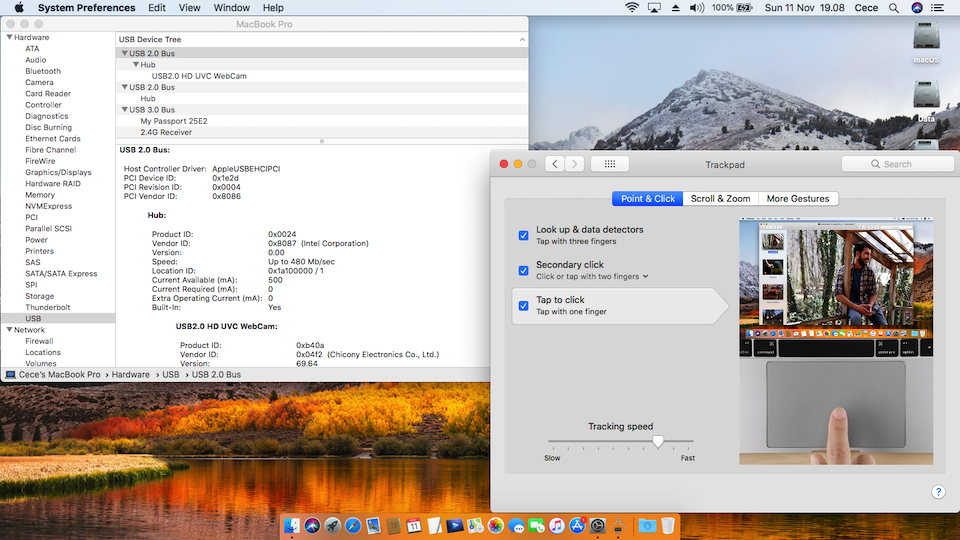Click System Preferences gear in Dock

click(x=598, y=525)
